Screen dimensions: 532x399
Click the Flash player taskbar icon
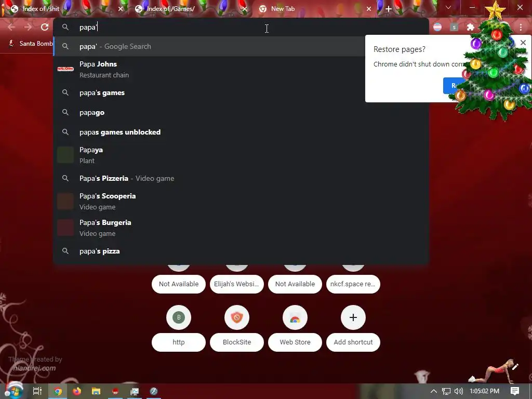click(153, 391)
